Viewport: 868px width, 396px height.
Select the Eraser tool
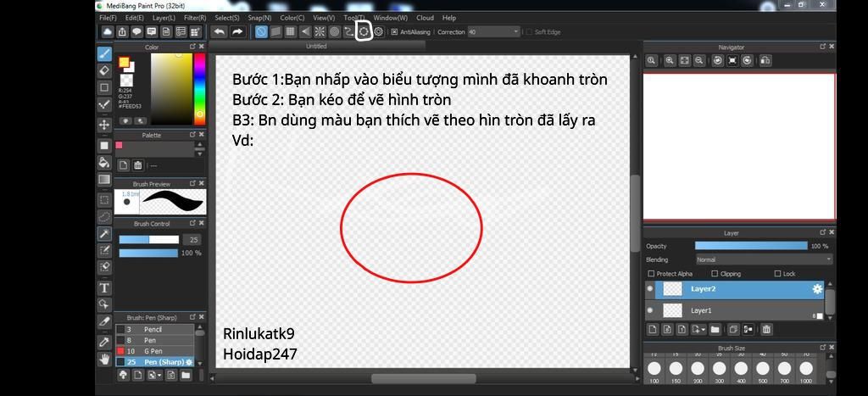(x=104, y=70)
